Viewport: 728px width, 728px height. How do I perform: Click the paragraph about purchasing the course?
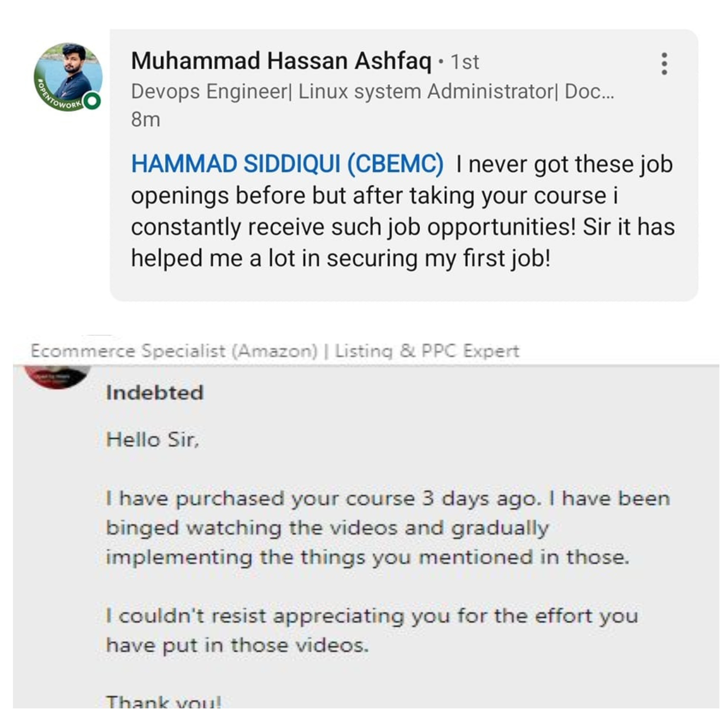(x=388, y=528)
